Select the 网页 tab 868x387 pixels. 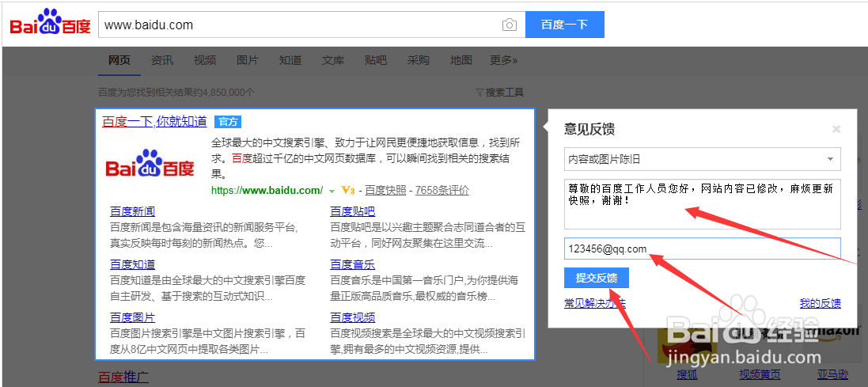(x=119, y=60)
